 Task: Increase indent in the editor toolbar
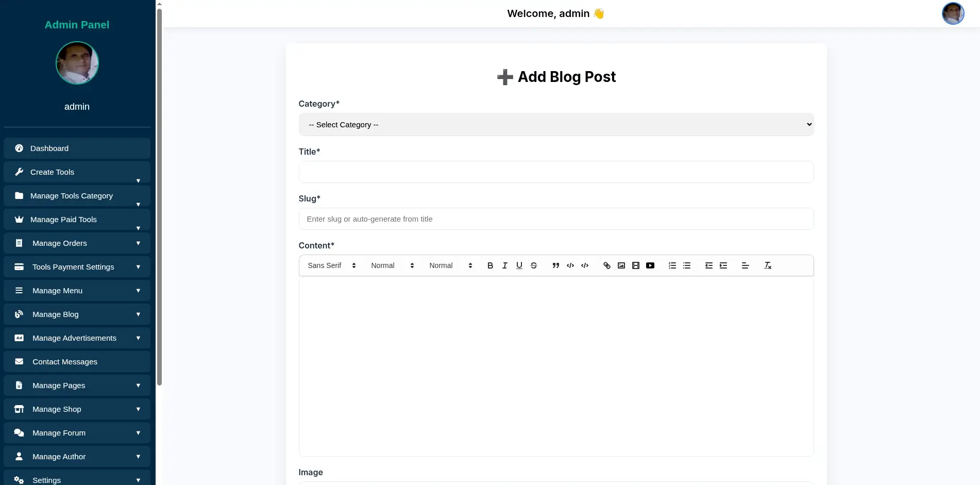[723, 265]
